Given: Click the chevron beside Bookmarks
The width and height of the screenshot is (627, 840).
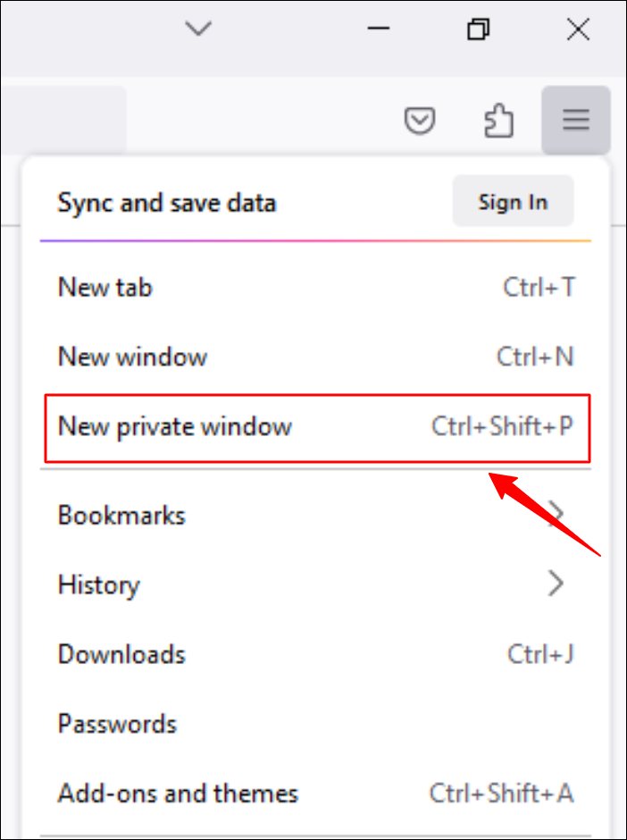Looking at the screenshot, I should (x=557, y=514).
